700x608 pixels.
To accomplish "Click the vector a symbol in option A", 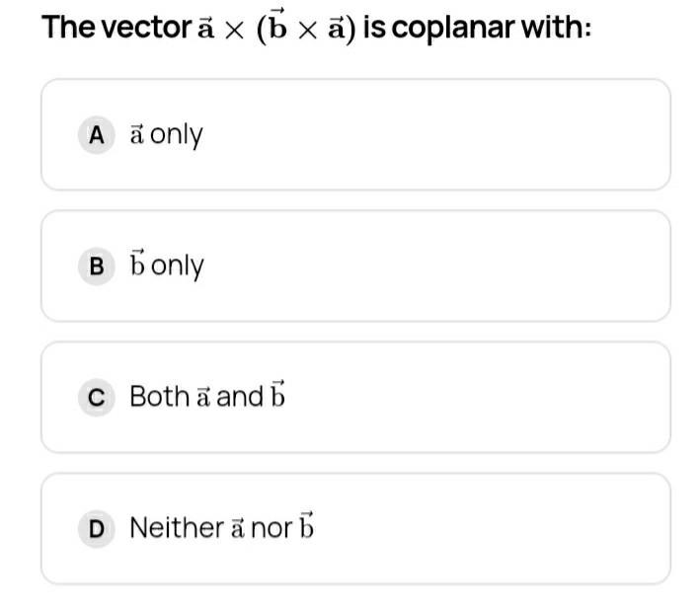I will tap(137, 135).
